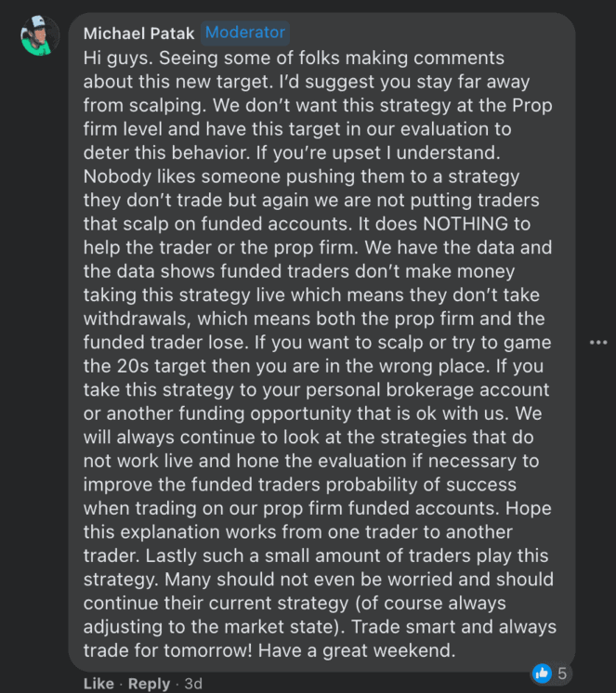
Task: Click the '(of course always' parenthetical
Action: tap(430, 603)
